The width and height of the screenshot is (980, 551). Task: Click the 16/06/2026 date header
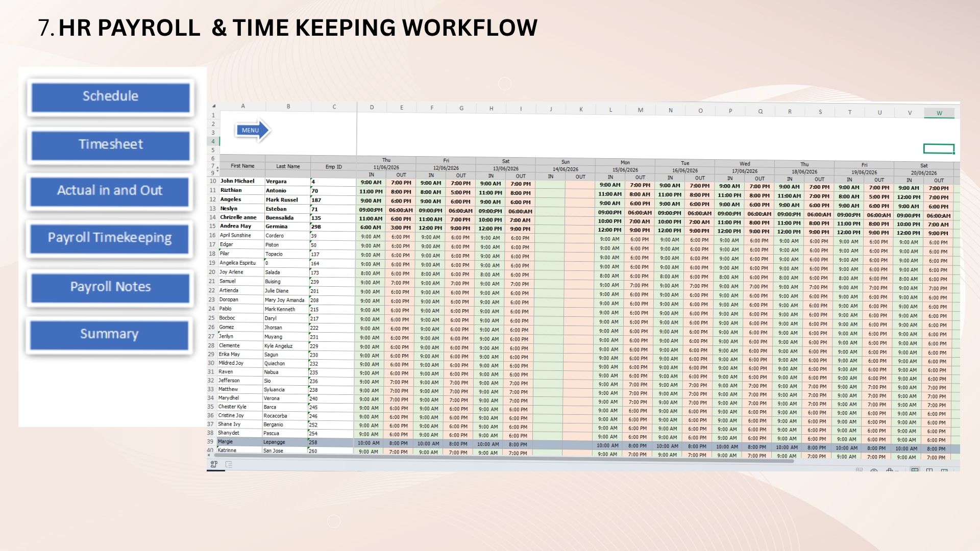click(x=685, y=170)
